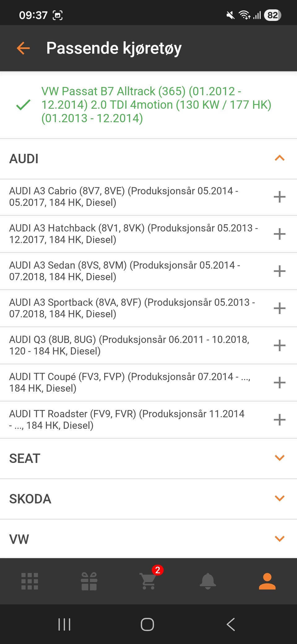Tap the green checkmark beside VW Passat

tap(23, 105)
